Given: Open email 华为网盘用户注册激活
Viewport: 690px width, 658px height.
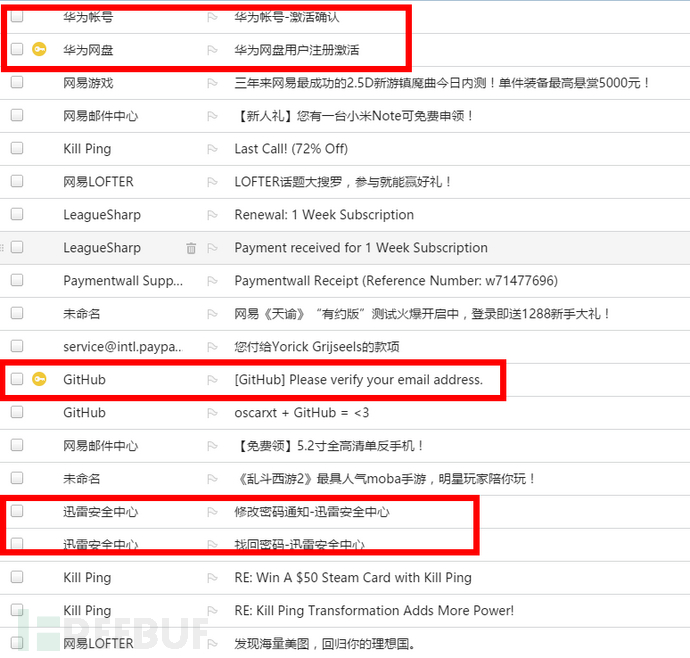Looking at the screenshot, I should [297, 50].
